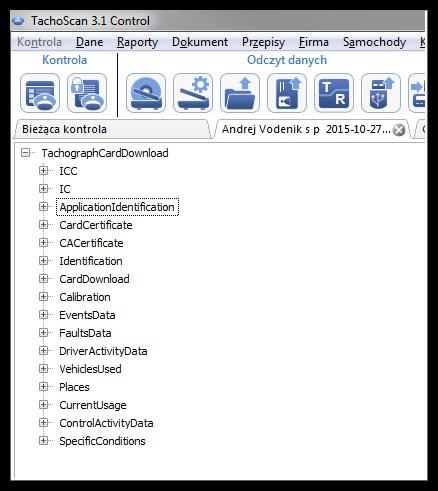Expand the DriverActivityData node
This screenshot has width=438, height=491.
click(43, 351)
